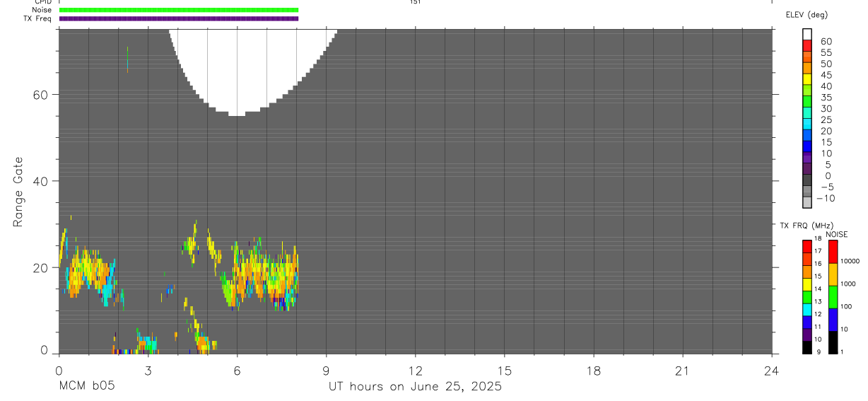The width and height of the screenshot is (868, 401).
Task: Click the '24' hour tick on the UT axis
Action: click(771, 371)
